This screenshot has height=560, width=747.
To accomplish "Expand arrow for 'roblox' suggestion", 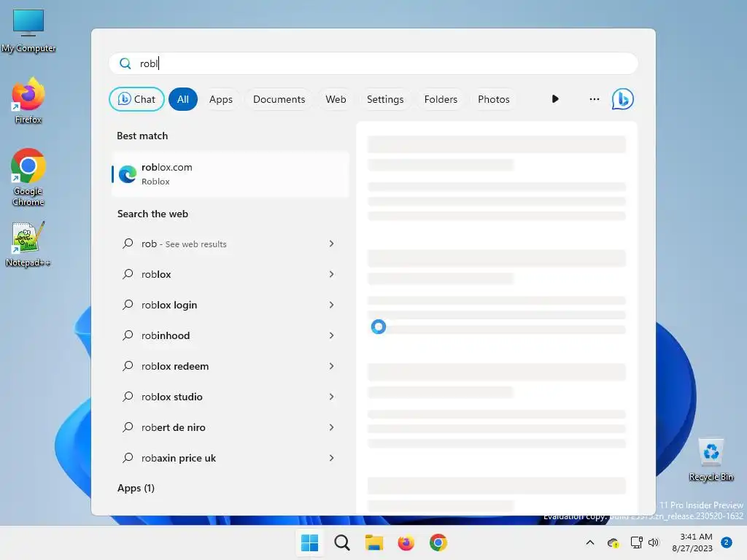I will point(332,274).
